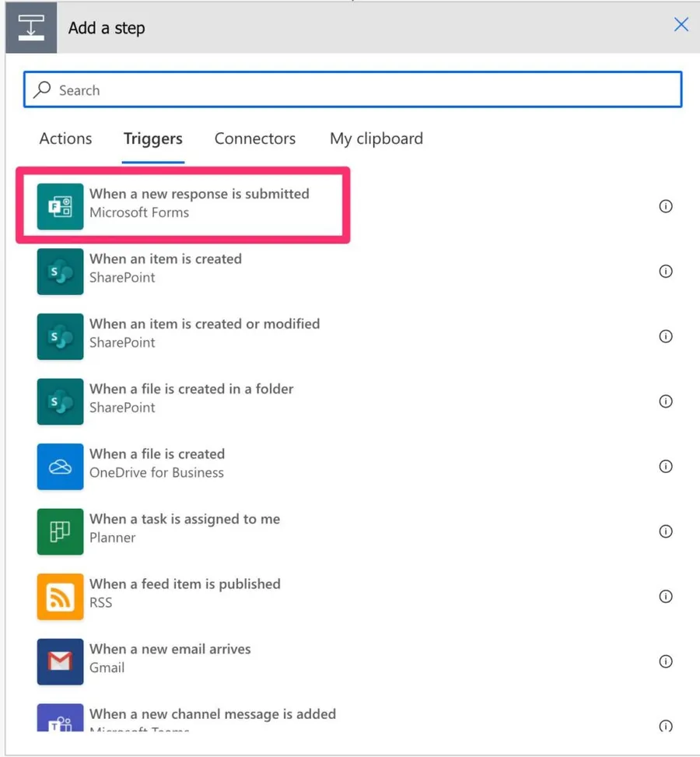700x757 pixels.
Task: Click the green Planner icon
Action: click(60, 531)
